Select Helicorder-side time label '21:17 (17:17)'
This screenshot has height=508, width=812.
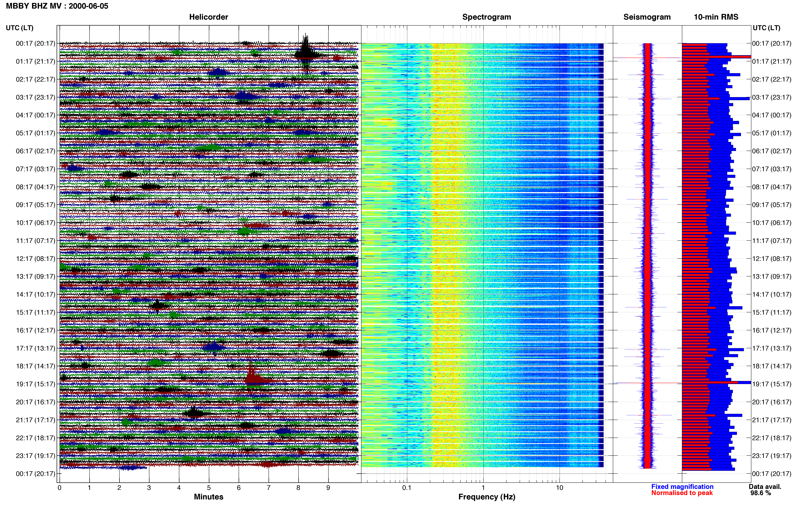pyautogui.click(x=36, y=420)
